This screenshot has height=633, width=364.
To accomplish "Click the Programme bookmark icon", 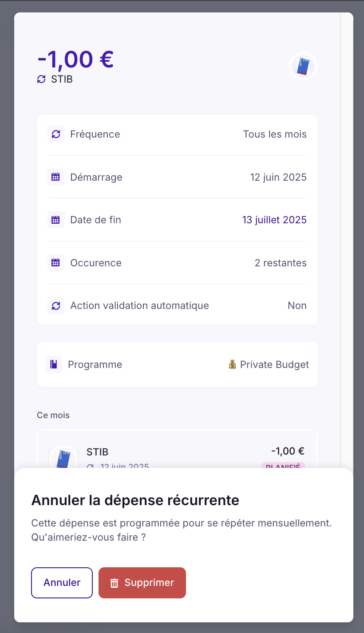I will point(54,364).
